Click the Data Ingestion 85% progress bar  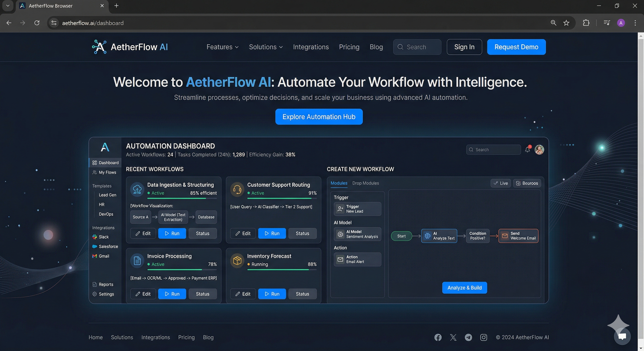click(x=182, y=198)
